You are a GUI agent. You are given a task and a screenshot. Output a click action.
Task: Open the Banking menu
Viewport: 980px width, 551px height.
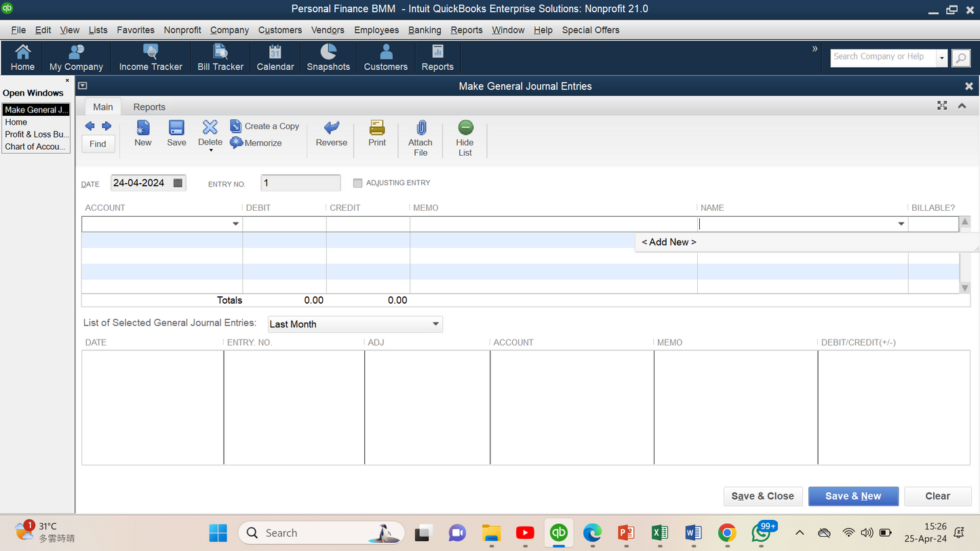pyautogui.click(x=425, y=30)
